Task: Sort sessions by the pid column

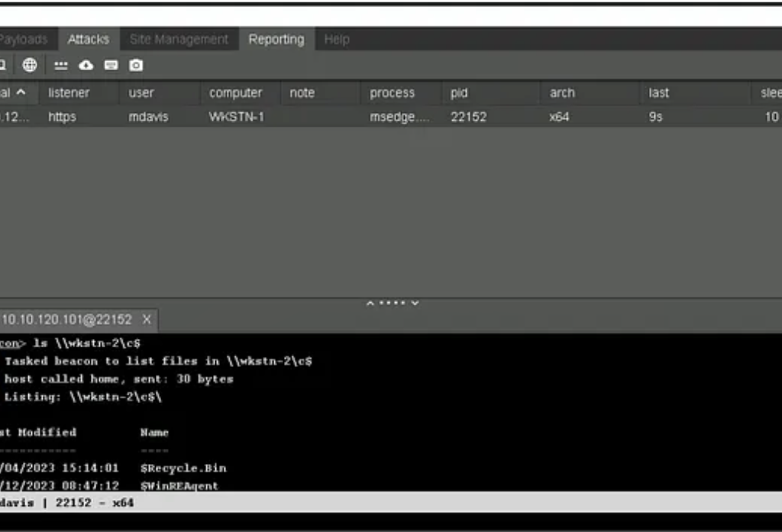Action: point(459,93)
